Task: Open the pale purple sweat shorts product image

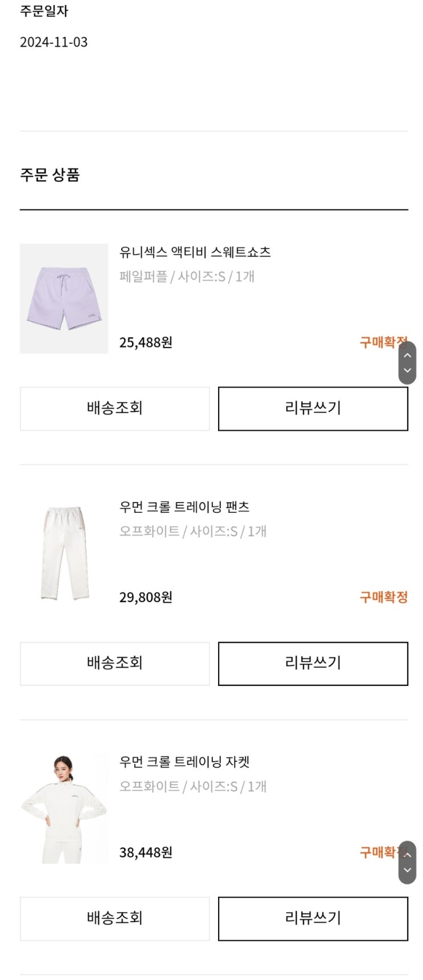Action: coord(64,299)
